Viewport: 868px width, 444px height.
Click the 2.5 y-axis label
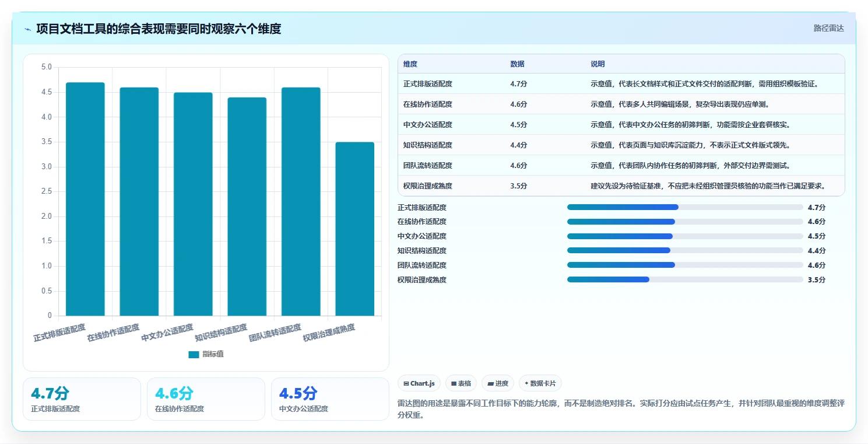click(x=47, y=192)
